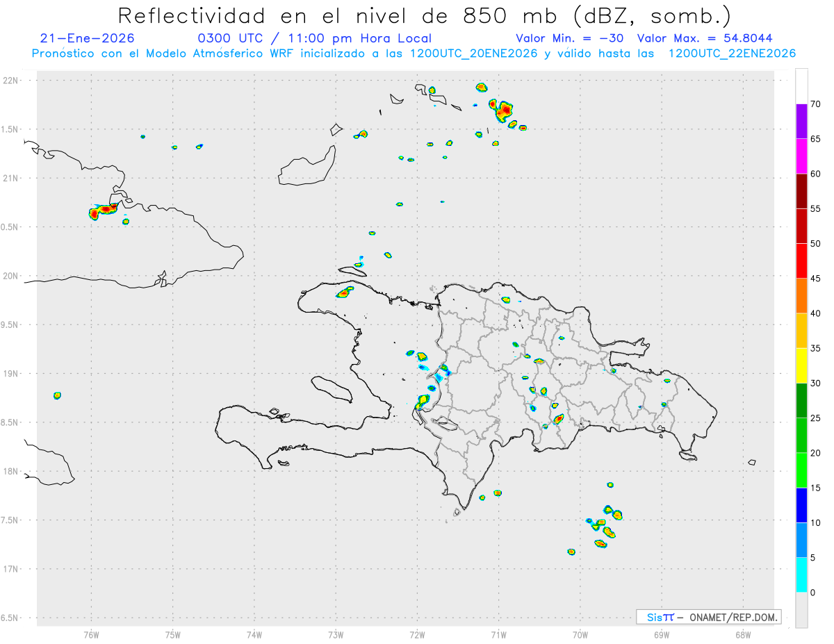The height and width of the screenshot is (644, 834).
Task: Click the bright green 15–20 dBZ band
Action: pos(801,470)
